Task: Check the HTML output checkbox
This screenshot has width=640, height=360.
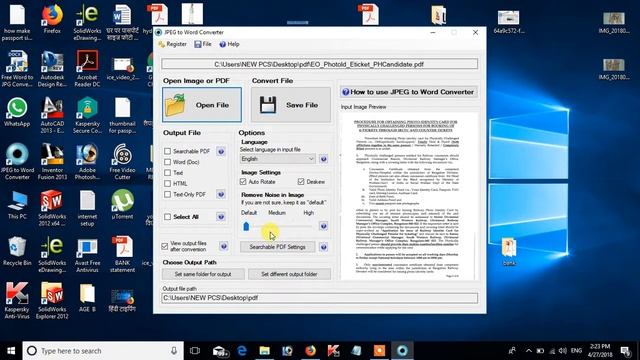Action: pyautogui.click(x=167, y=183)
